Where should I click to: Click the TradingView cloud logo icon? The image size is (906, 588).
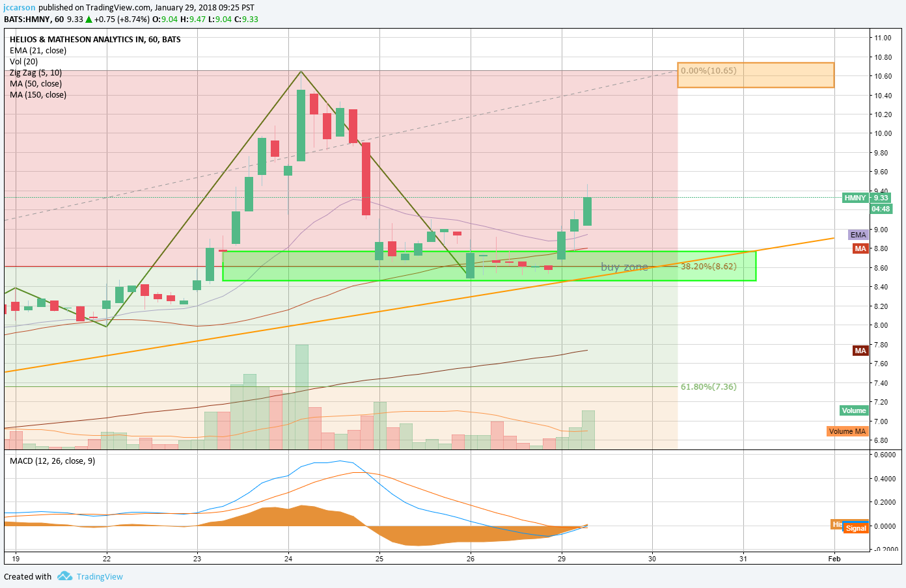pyautogui.click(x=64, y=576)
